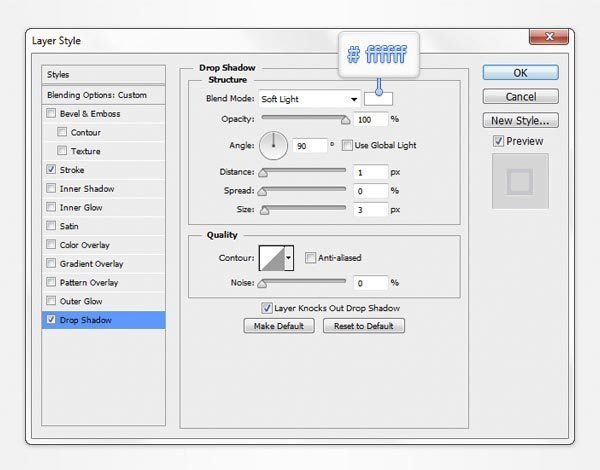Open Blending Options: Custom
Screen dimensions: 600x470
103,95
